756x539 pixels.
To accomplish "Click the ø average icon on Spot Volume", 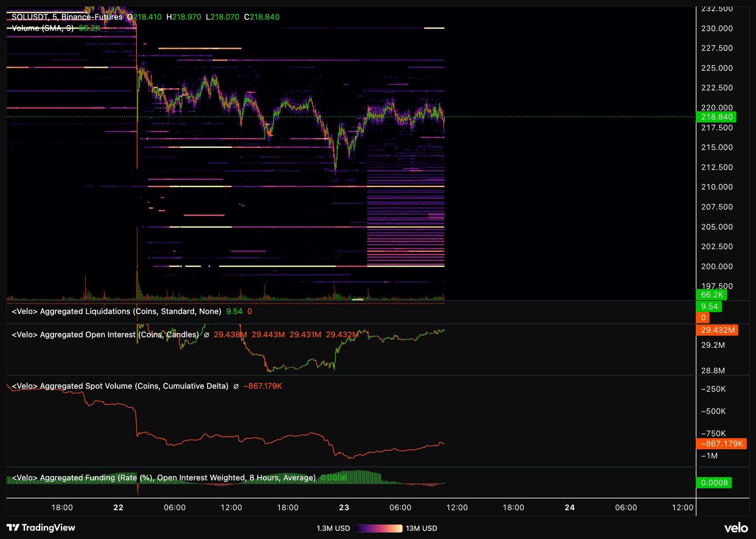I will tap(236, 386).
